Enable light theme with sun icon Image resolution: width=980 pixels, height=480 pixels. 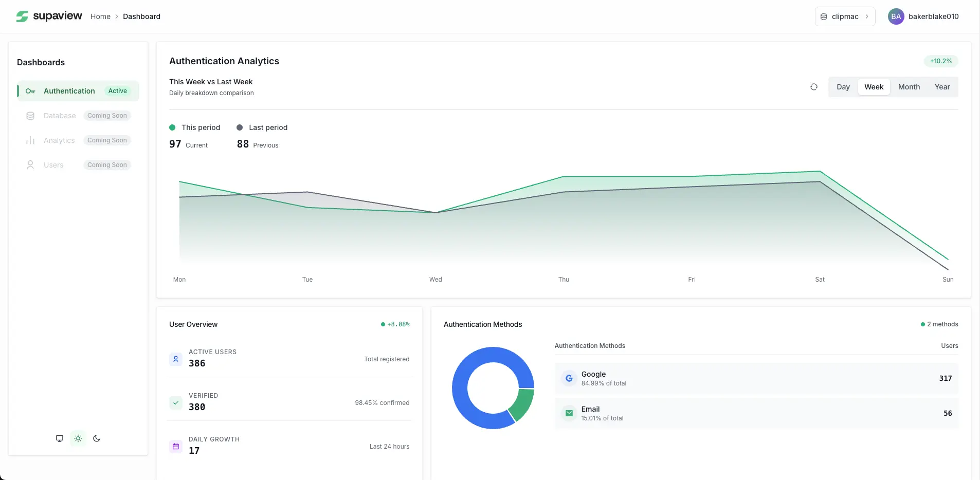point(78,438)
